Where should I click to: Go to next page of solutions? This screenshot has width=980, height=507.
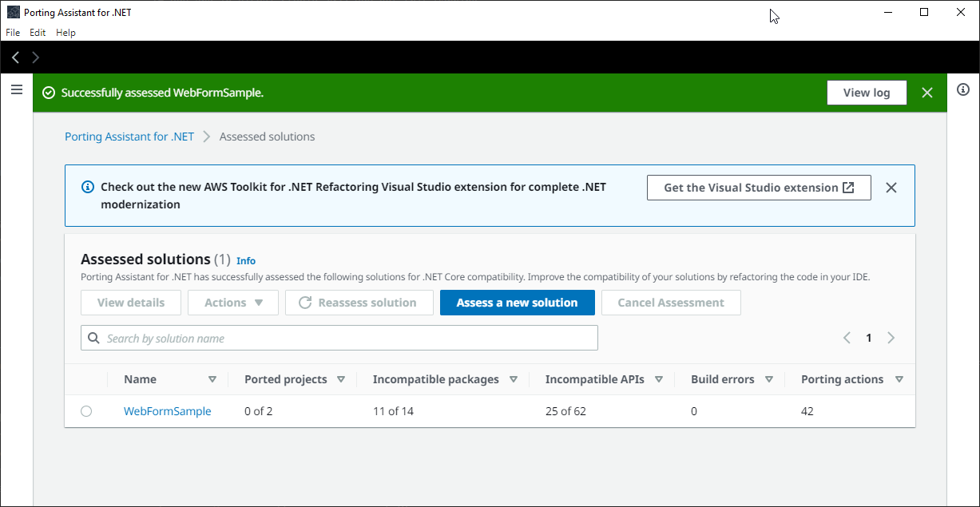pos(891,338)
